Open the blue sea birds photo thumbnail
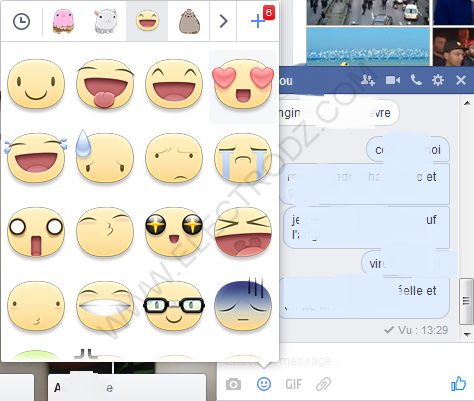 tap(368, 46)
